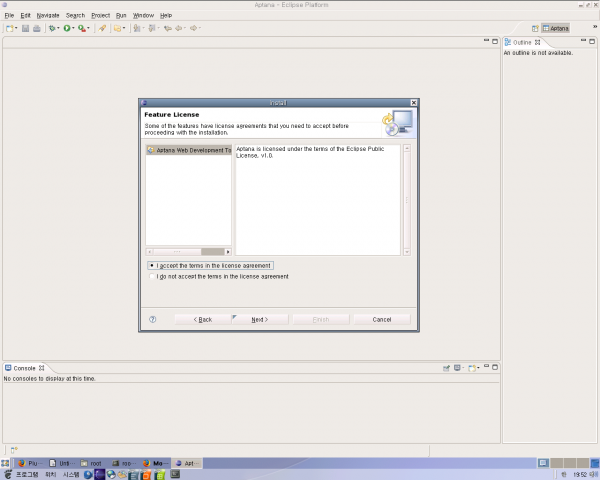The width and height of the screenshot is (600, 480).
Task: Click the Back navigation arrow in toolbar
Action: pyautogui.click(x=179, y=28)
